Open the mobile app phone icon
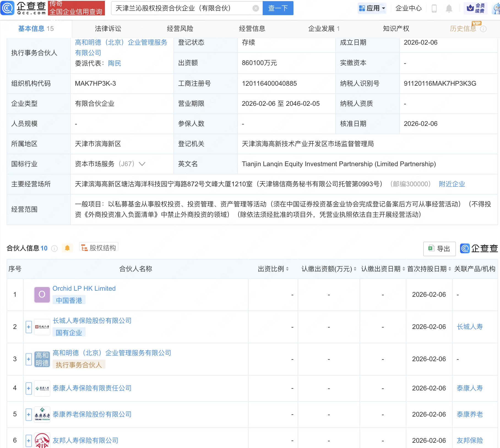The height and width of the screenshot is (448, 500). 434,8
